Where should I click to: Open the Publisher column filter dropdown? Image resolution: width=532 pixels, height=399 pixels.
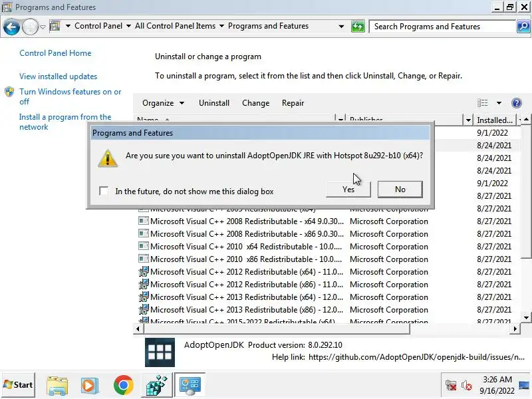click(x=468, y=120)
